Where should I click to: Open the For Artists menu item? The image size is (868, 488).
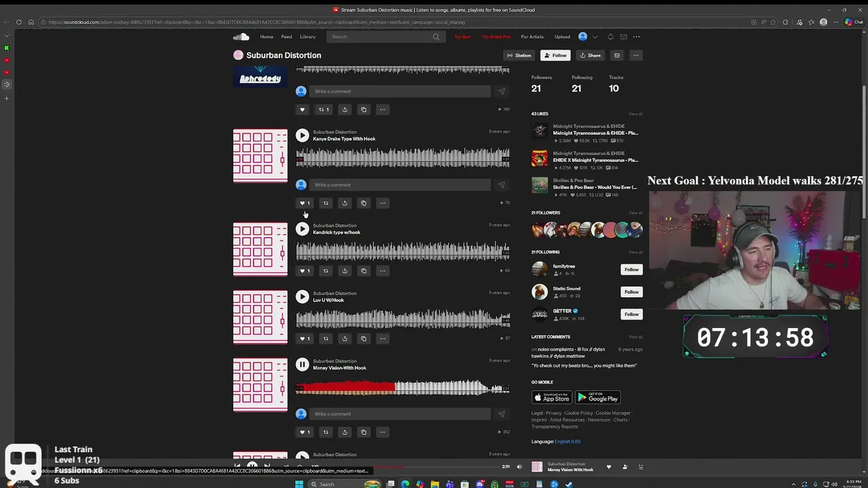coord(532,37)
